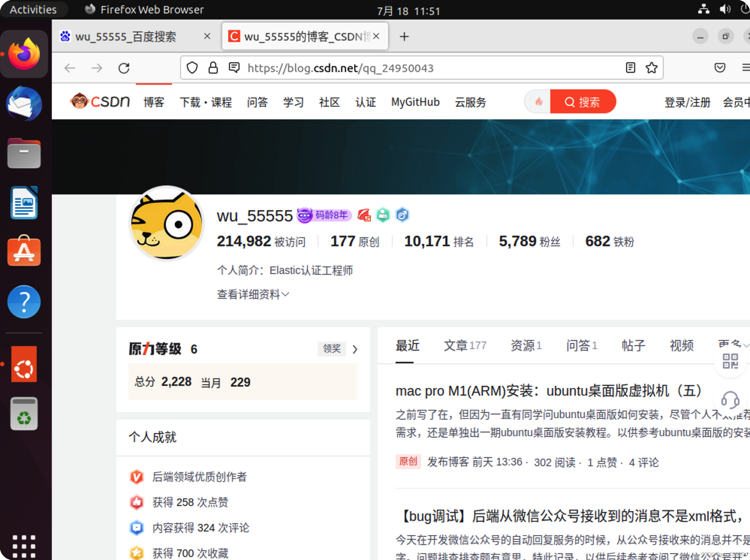Click the site security padlock icon
This screenshot has height=560, width=750.
coord(213,68)
